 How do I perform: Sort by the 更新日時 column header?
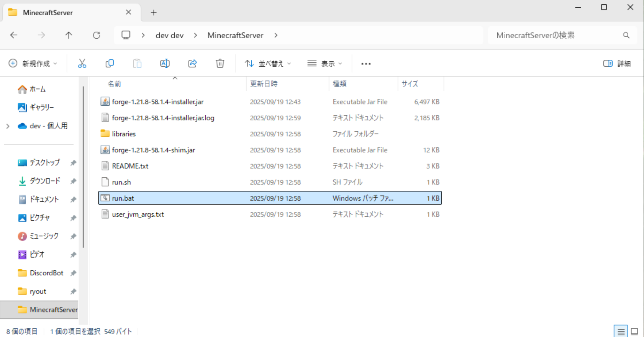pos(264,84)
